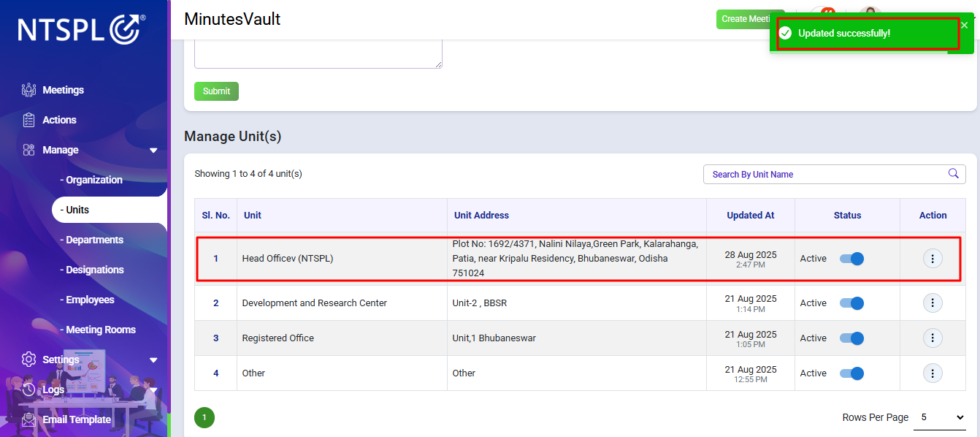This screenshot has width=980, height=437.
Task: Click the NTSPL logo
Action: click(81, 29)
